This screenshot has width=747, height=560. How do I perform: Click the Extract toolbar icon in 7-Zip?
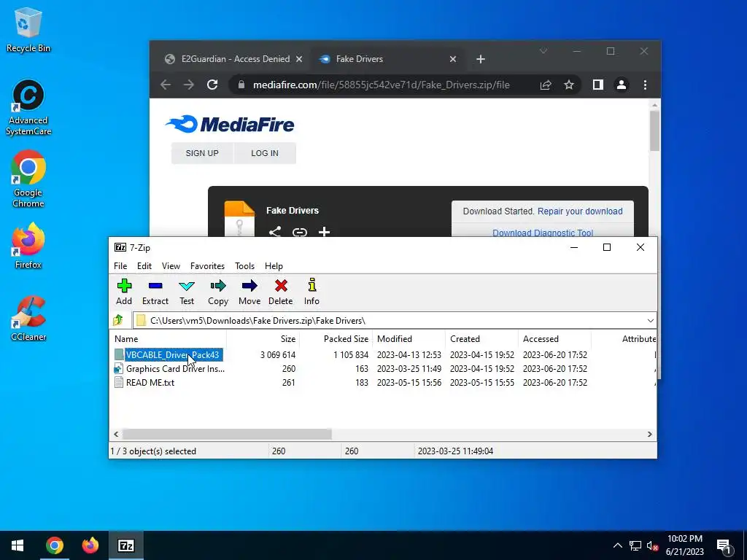155,292
